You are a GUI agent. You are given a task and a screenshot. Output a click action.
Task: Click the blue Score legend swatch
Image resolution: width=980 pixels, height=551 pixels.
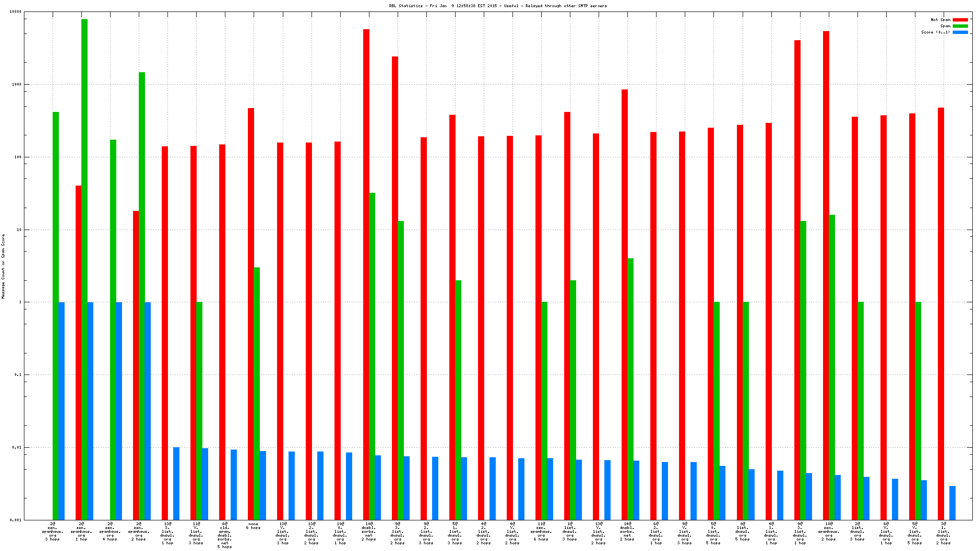960,32
